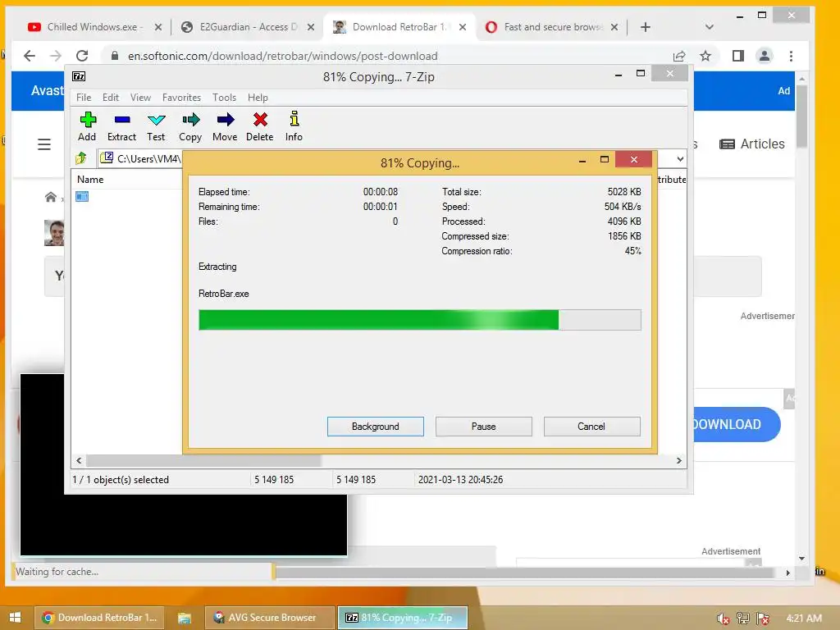840x630 pixels.
Task: Click the network tray icon
Action: pyautogui.click(x=743, y=619)
